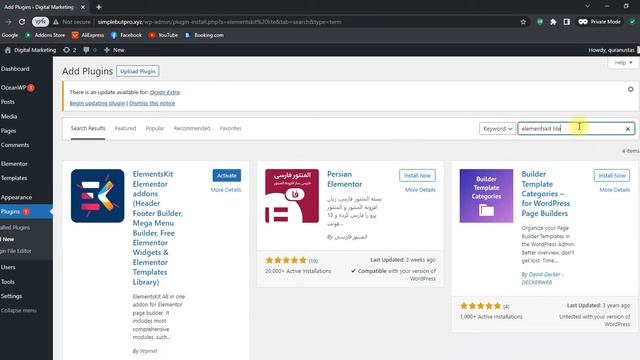Image resolution: width=640 pixels, height=360 pixels.
Task: Open YouTube bookmark
Action: pyautogui.click(x=163, y=36)
